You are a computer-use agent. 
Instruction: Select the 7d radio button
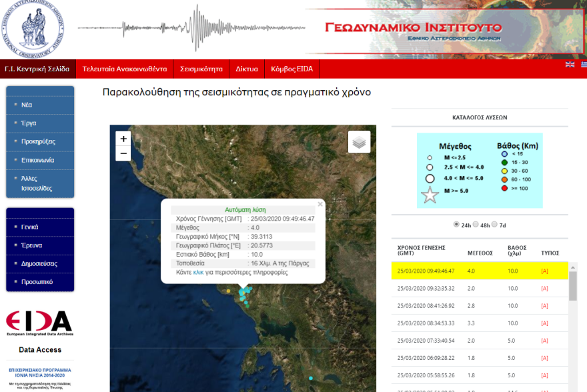tap(495, 225)
